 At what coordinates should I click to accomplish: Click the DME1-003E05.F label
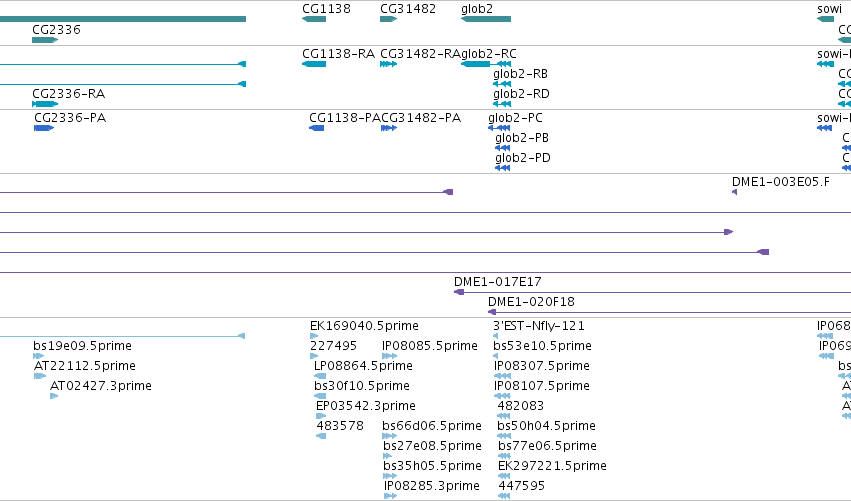(780, 182)
